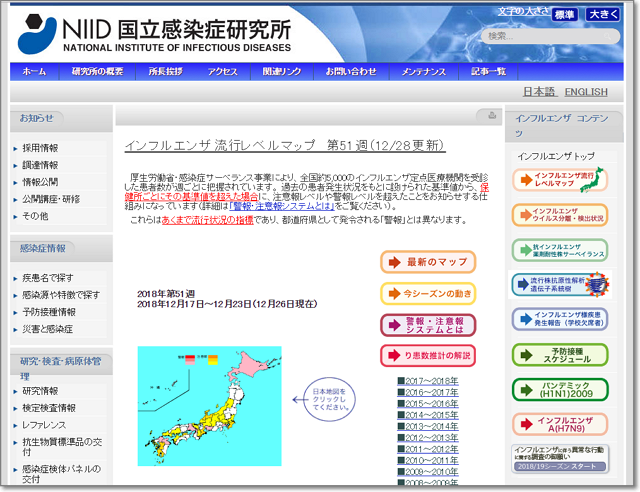Expand 研究情報 in the sidebar
This screenshot has width=640, height=492.
41,391
